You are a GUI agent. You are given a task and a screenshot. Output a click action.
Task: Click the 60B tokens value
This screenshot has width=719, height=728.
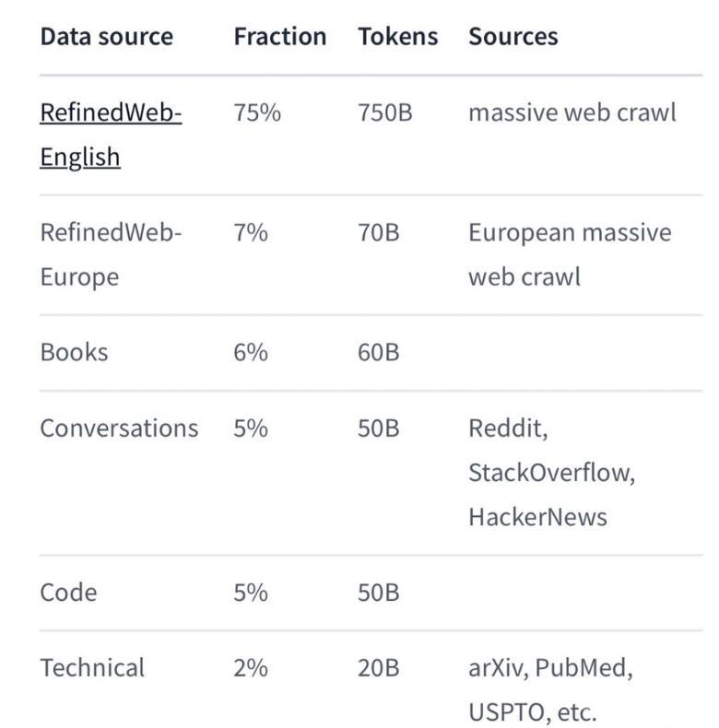[379, 352]
